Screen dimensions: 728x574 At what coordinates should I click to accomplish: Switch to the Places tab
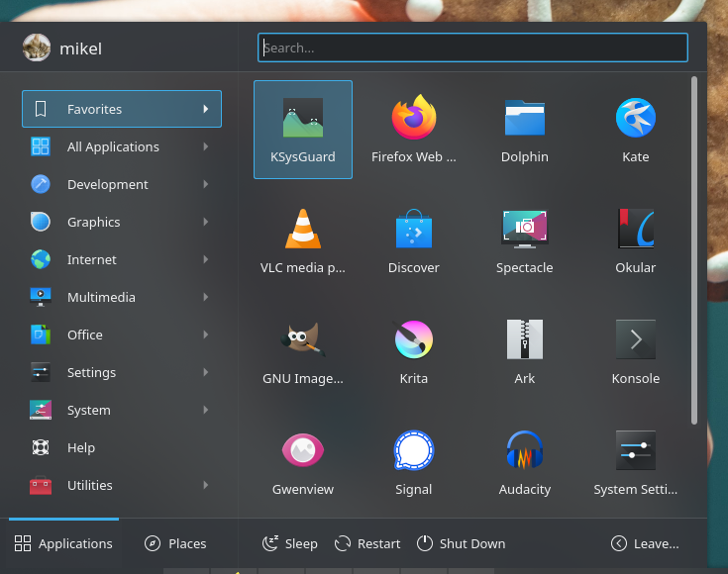[175, 543]
